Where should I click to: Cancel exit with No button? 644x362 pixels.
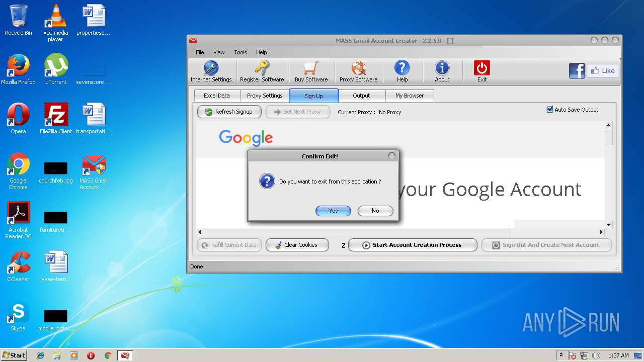(x=375, y=211)
